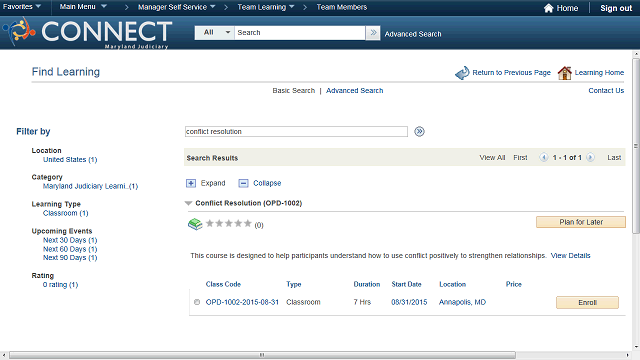Collapse the Conflict Resolution (OPD-1002) section triangle
The width and height of the screenshot is (640, 360).
coord(188,203)
